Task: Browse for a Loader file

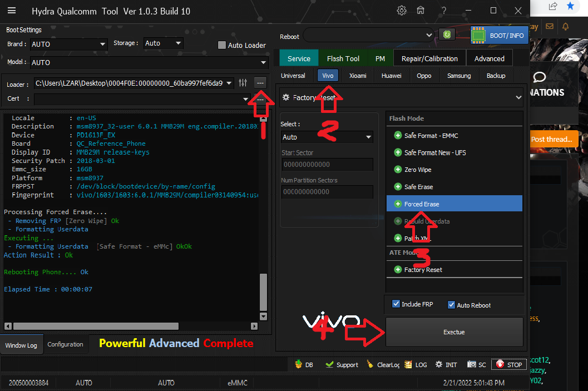Action: (x=260, y=83)
